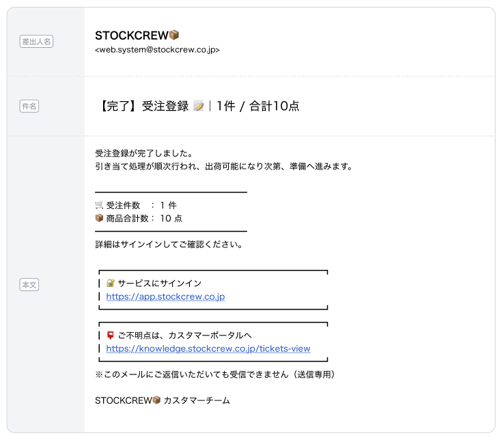Viewport: 504px width, 442px height.
Task: Click the box emoji beside the STOCKCREW sender name
Action: coord(173,35)
